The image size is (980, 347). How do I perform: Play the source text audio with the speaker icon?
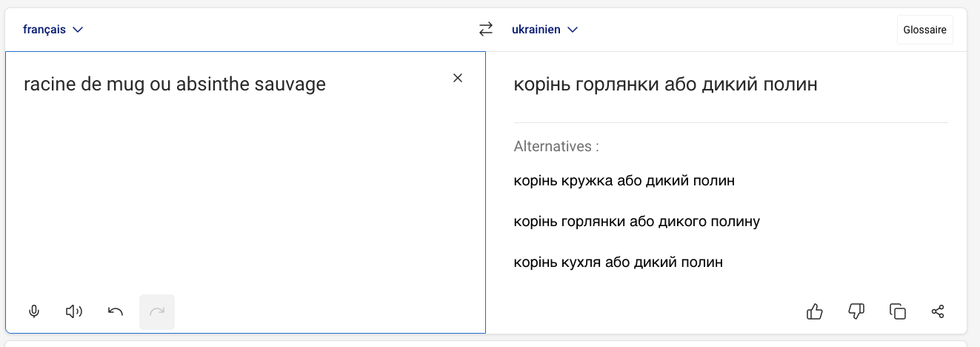[74, 311]
